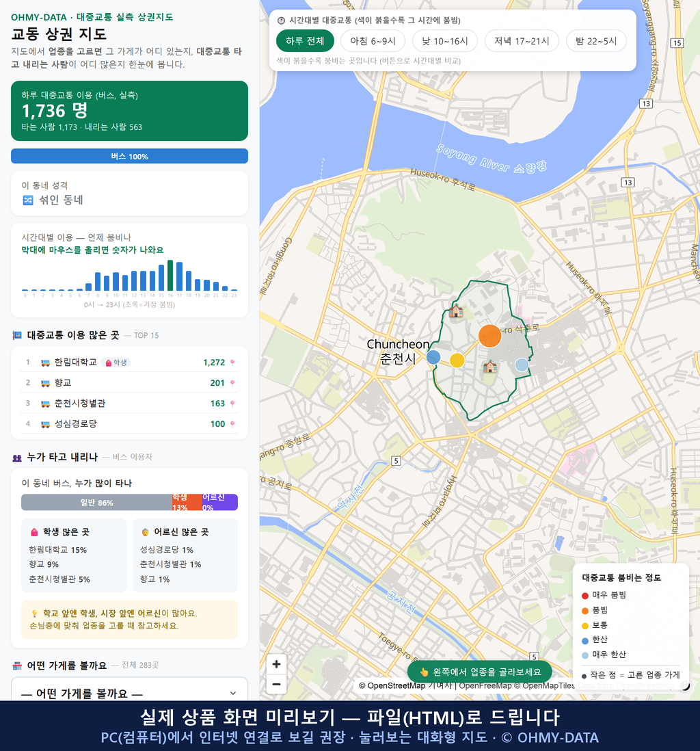
Task: Click people icon beside 누가 타고 내리나
Action: click(x=17, y=458)
